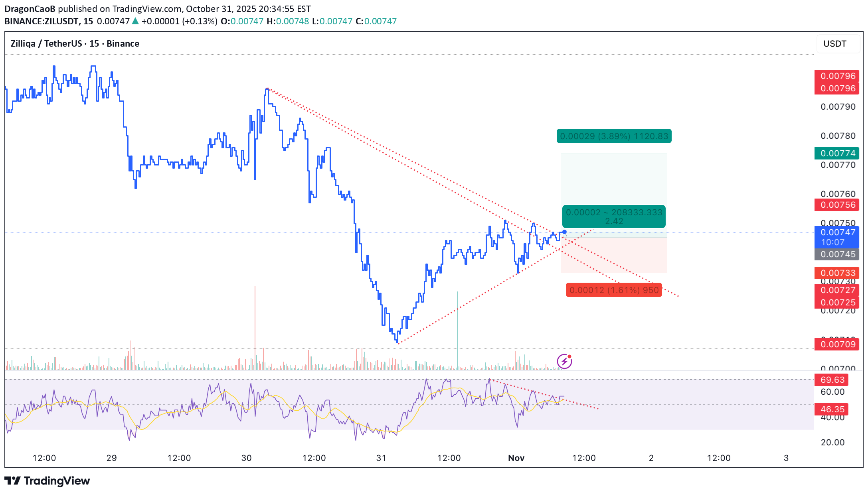The width and height of the screenshot is (868, 494).
Task: Click the gray 0.00745 entry price tag
Action: coord(836,254)
